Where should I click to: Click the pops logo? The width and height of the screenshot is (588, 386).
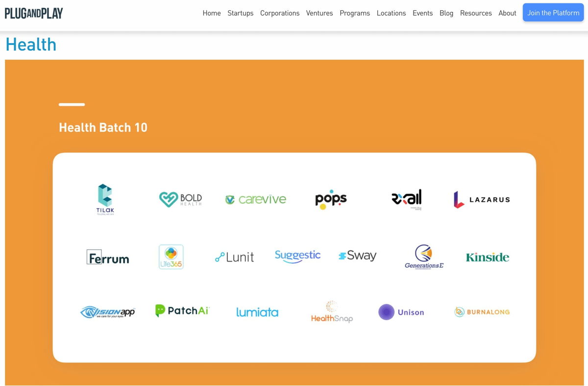[331, 199]
